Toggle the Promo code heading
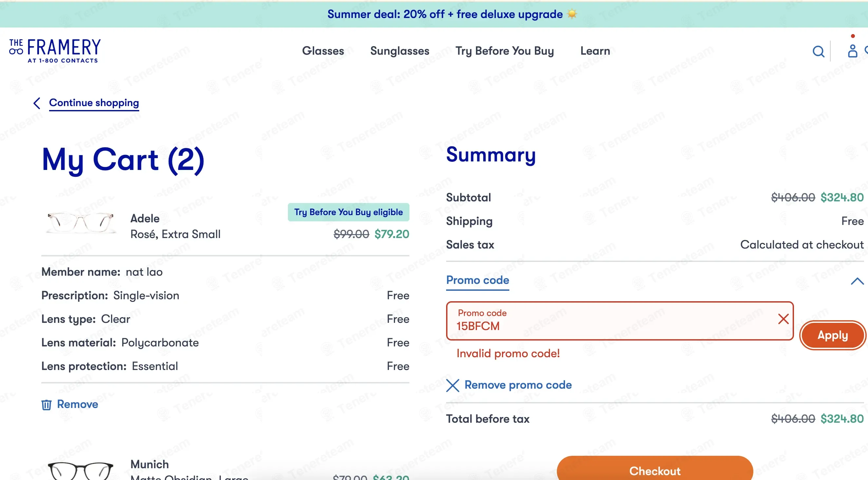 point(478,280)
